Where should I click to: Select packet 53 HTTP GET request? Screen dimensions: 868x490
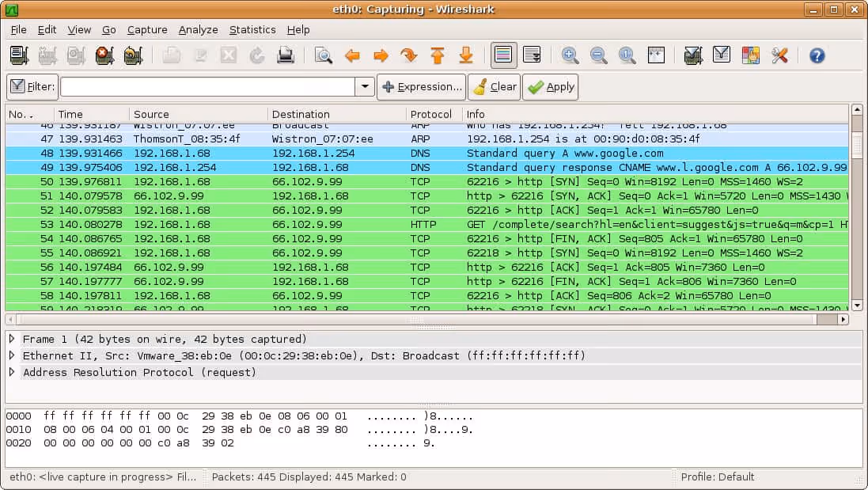(426, 224)
